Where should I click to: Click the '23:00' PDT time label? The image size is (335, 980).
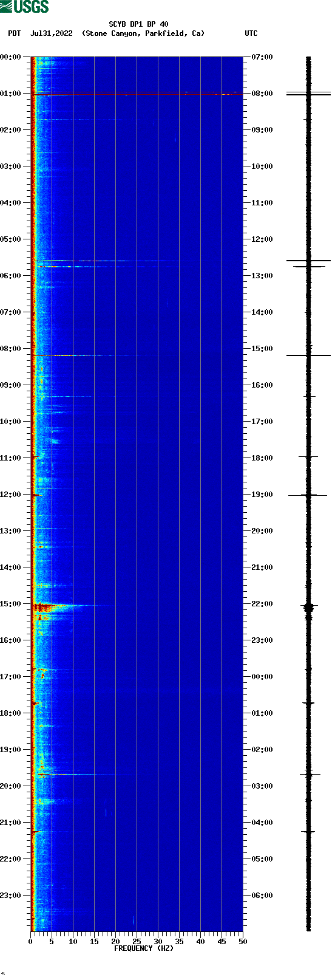pos(11,896)
